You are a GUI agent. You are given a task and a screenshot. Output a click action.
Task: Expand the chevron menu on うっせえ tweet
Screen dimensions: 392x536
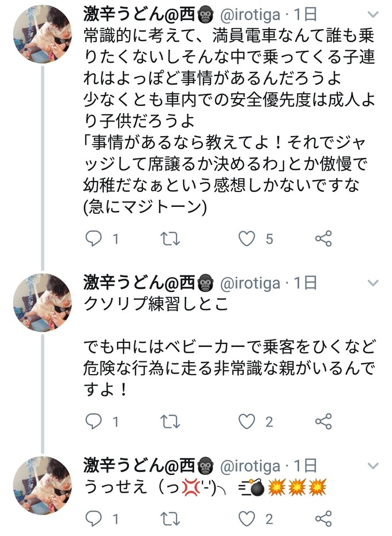(x=373, y=465)
